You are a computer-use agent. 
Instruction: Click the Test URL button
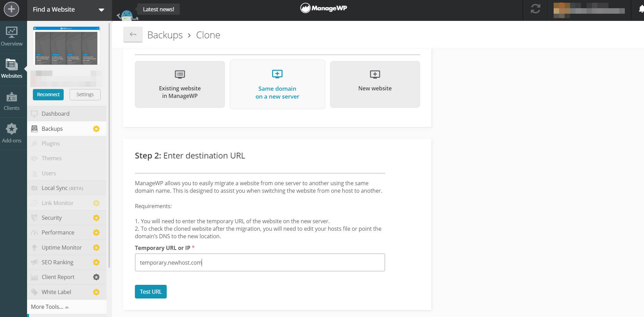pyautogui.click(x=151, y=291)
